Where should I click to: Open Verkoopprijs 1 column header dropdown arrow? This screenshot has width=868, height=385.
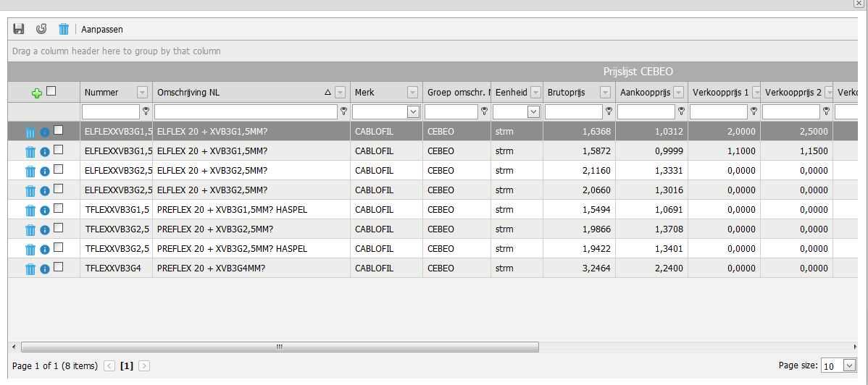tap(756, 93)
